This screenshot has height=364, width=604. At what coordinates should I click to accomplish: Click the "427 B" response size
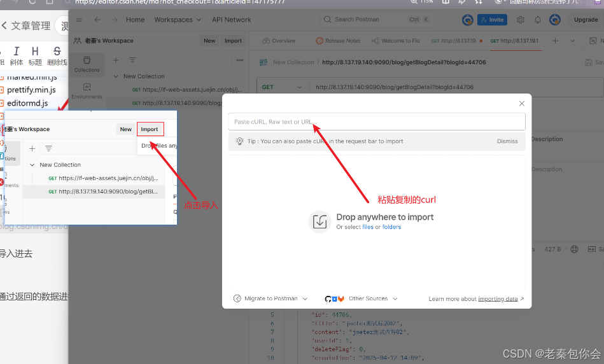552,249
